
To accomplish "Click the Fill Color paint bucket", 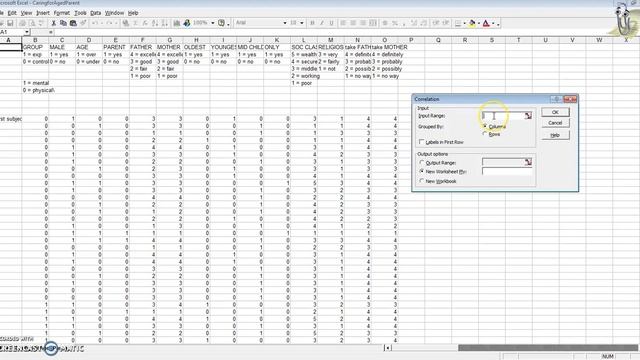I will 472,23.
